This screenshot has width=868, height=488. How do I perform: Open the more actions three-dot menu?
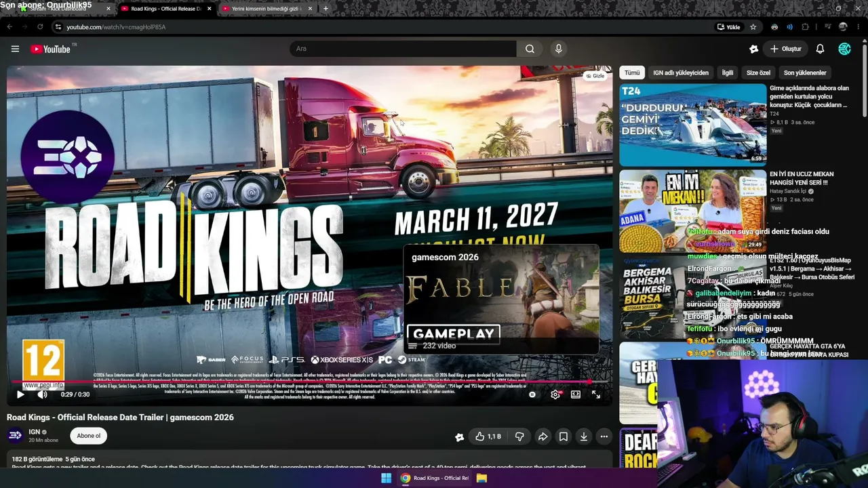point(604,437)
